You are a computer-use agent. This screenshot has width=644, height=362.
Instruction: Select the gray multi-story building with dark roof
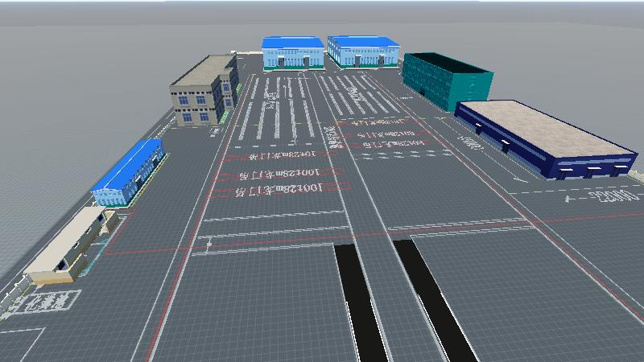point(203,92)
